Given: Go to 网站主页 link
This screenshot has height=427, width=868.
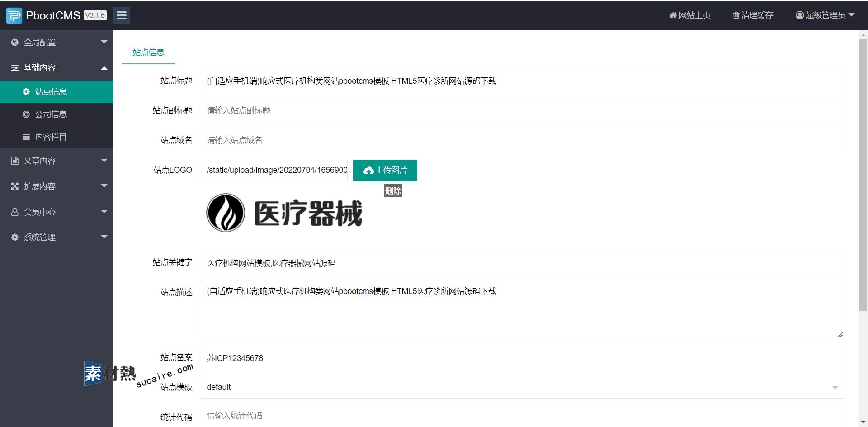Looking at the screenshot, I should point(690,15).
